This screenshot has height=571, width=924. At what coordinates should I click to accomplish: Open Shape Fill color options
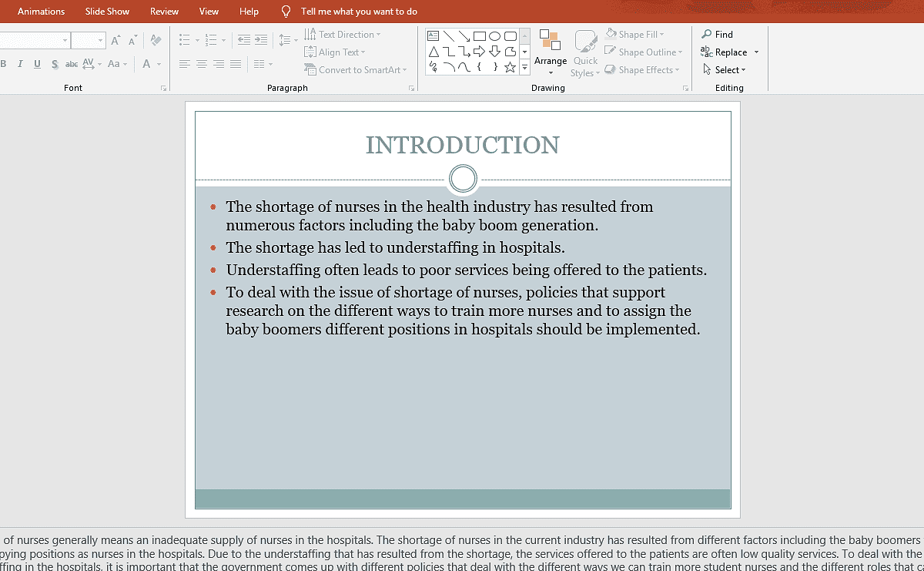point(635,35)
